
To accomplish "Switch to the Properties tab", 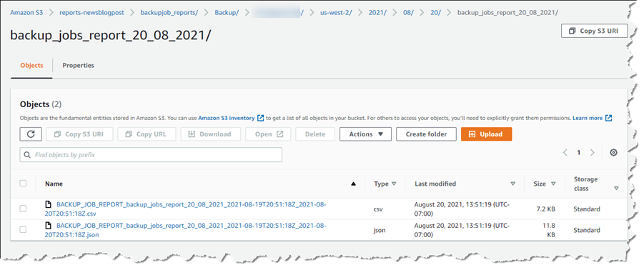I will (78, 66).
